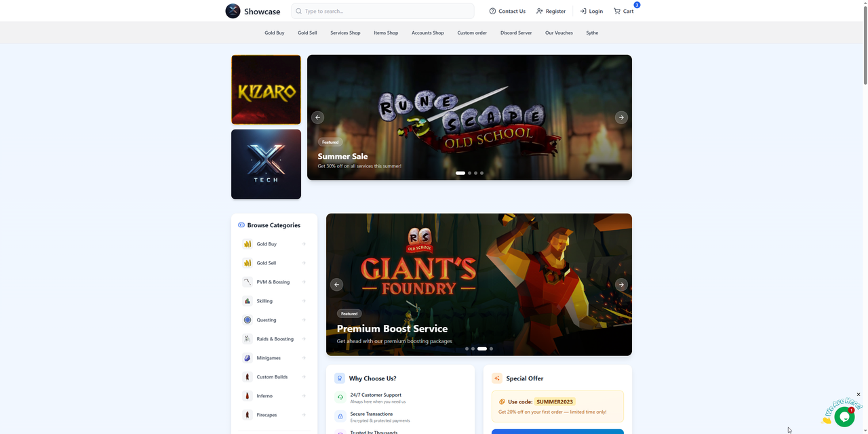Click the Browse Categories header icon

pos(241,225)
